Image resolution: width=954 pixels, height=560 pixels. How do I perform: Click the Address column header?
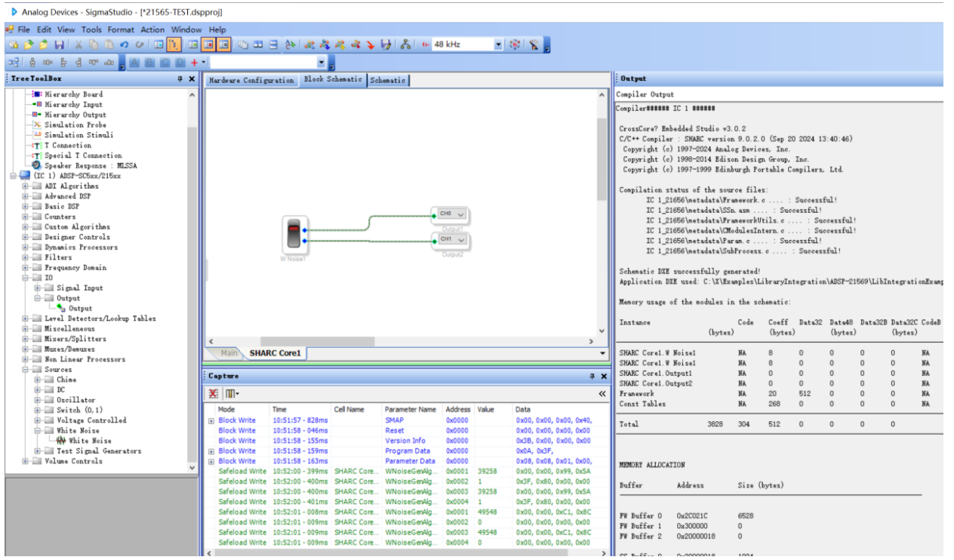[459, 409]
